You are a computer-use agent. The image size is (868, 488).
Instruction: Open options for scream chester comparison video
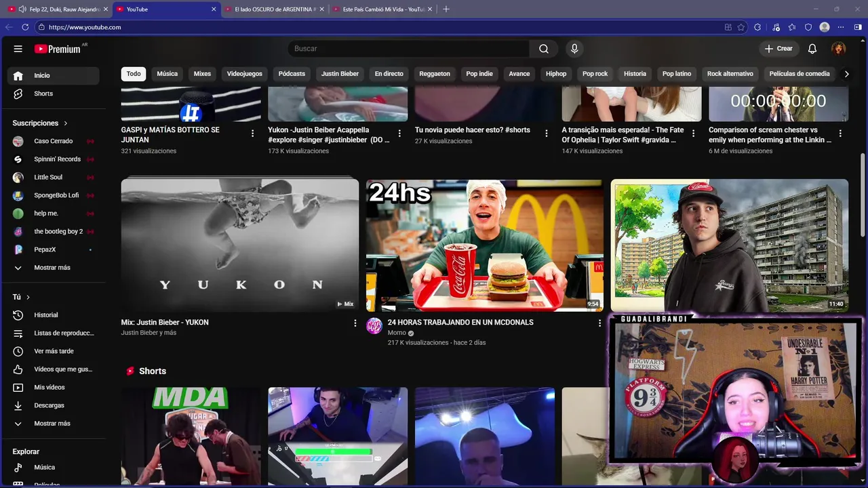(x=840, y=134)
